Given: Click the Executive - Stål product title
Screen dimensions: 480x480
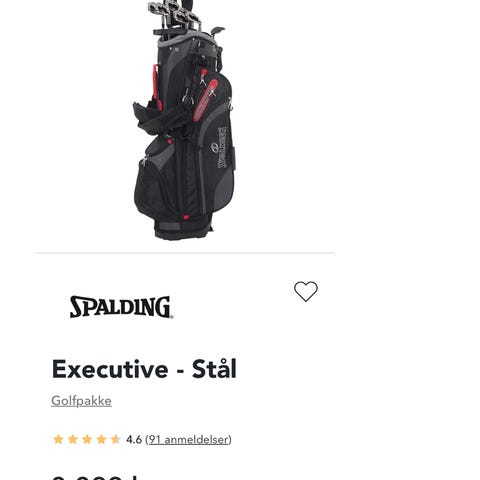Looking at the screenshot, I should [144, 369].
